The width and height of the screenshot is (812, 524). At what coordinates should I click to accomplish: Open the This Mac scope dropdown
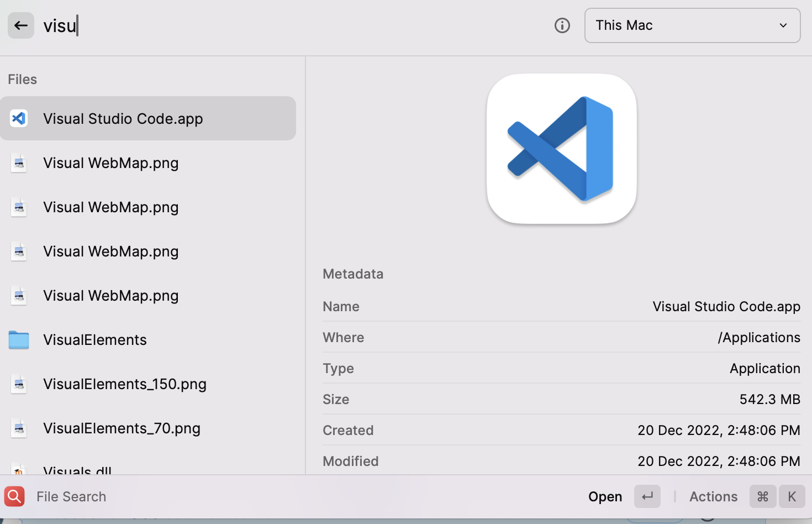point(692,25)
